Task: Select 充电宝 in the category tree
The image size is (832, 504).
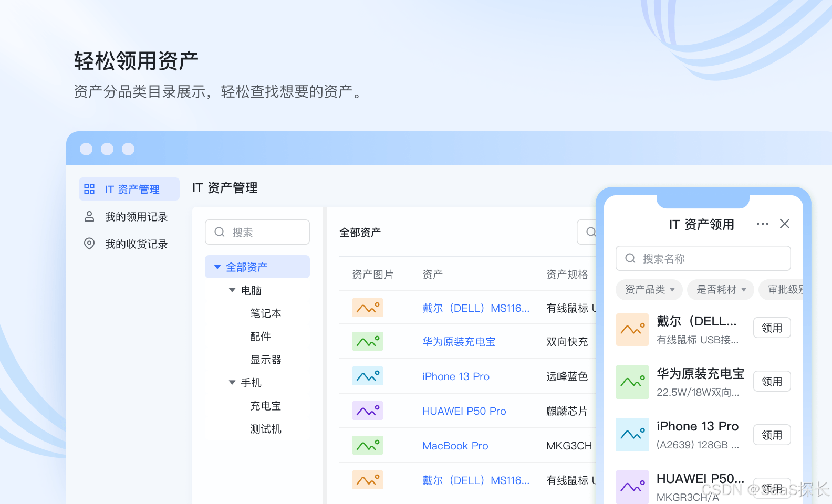Action: pyautogui.click(x=266, y=406)
